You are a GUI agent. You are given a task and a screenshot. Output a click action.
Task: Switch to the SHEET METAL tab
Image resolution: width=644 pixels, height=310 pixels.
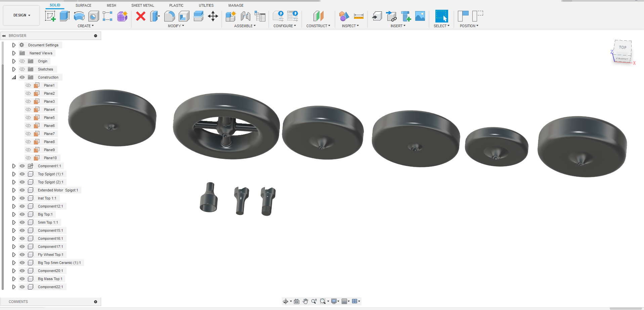[x=143, y=5]
